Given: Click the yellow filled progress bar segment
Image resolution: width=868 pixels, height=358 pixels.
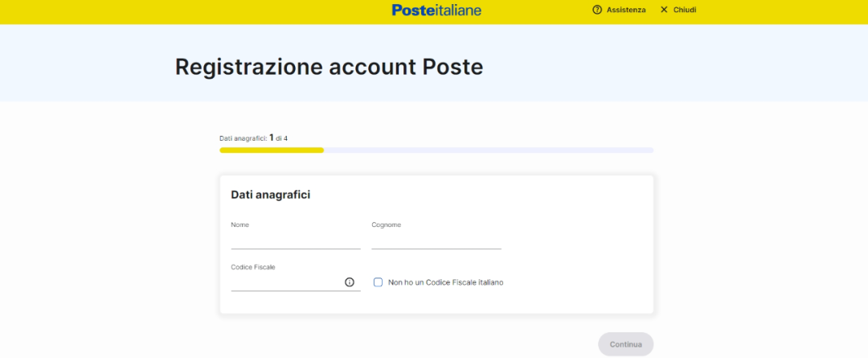Looking at the screenshot, I should 271,150.
